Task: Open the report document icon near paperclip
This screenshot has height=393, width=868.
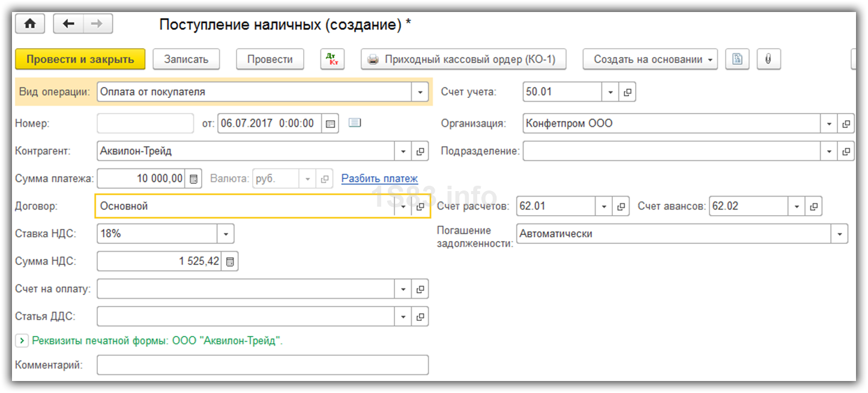Action: coord(738,59)
